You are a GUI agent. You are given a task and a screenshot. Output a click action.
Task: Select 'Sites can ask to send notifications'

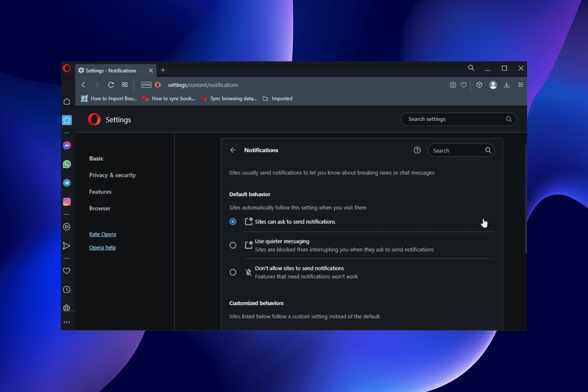click(x=233, y=221)
